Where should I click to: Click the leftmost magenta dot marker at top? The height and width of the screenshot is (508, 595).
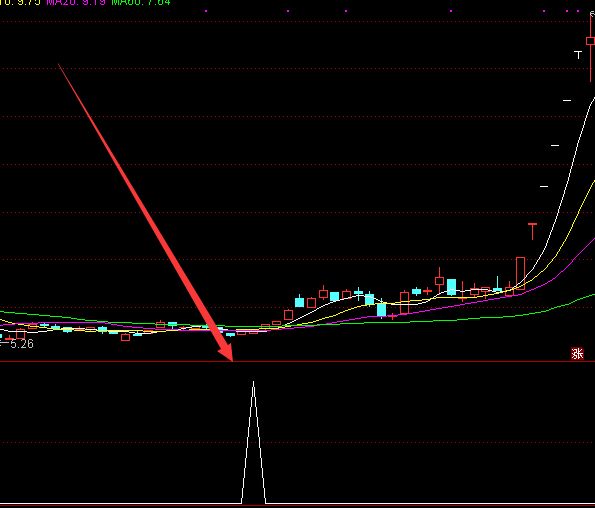(x=206, y=11)
